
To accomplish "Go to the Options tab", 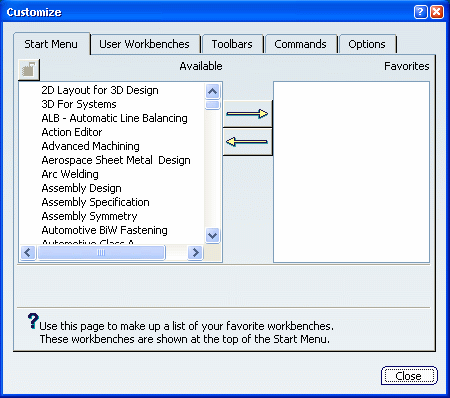I will coord(367,44).
